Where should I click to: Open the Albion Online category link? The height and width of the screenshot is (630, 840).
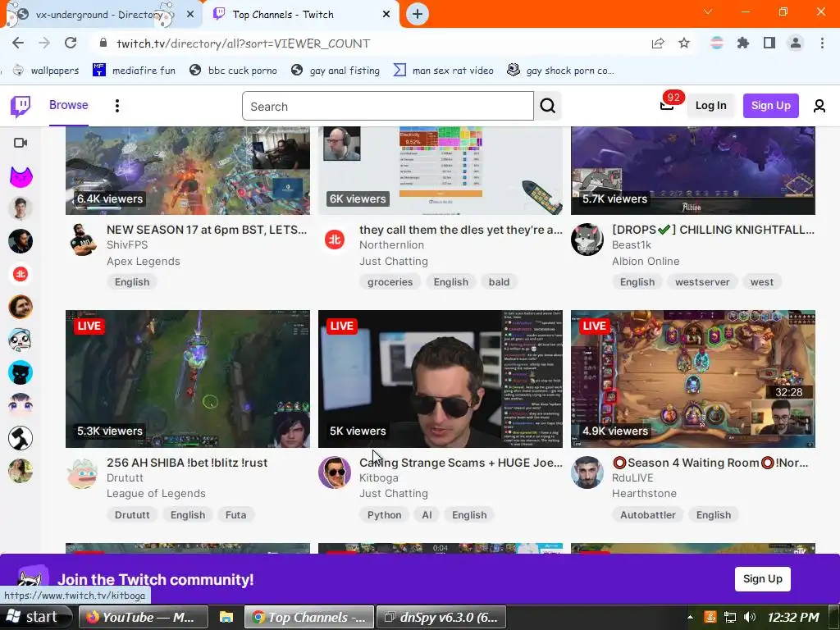click(x=646, y=262)
